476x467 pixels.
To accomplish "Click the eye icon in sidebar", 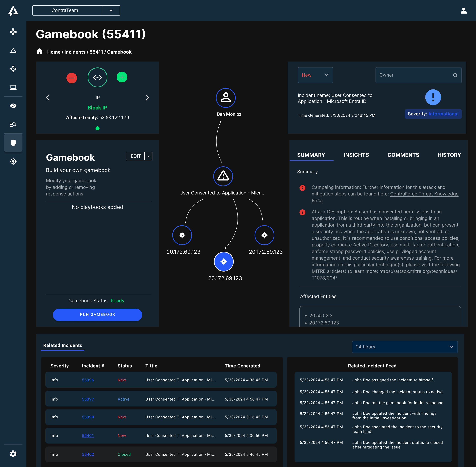I will click(x=13, y=106).
